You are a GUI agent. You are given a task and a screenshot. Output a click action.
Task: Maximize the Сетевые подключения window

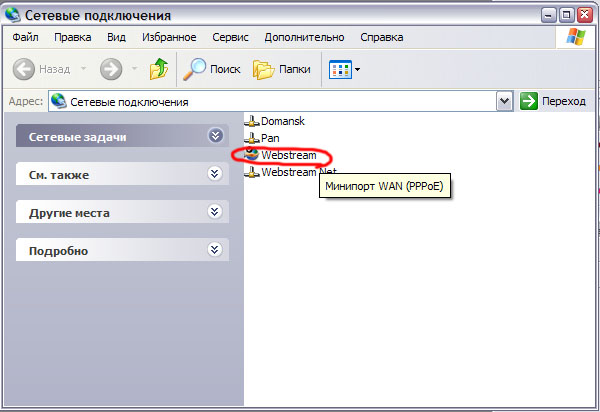(566, 15)
